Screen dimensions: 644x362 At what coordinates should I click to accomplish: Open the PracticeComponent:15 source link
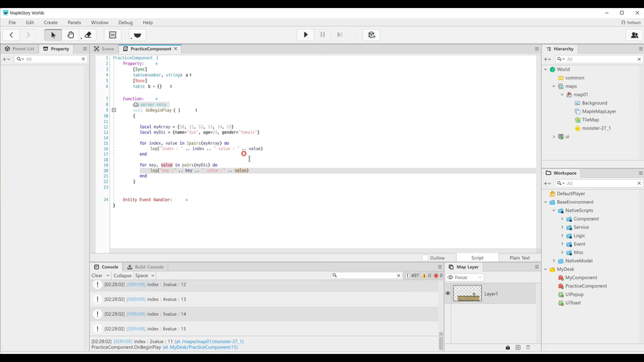pos(200,347)
